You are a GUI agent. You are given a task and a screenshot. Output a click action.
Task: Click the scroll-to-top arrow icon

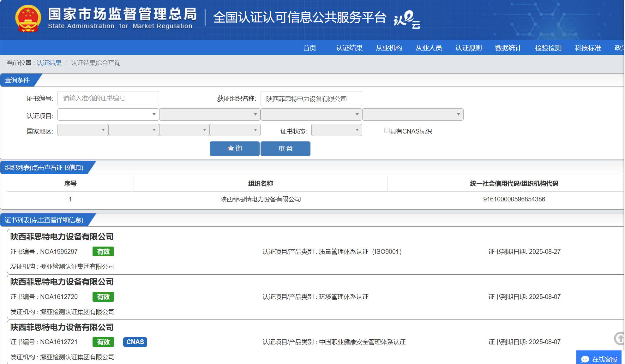click(x=619, y=338)
